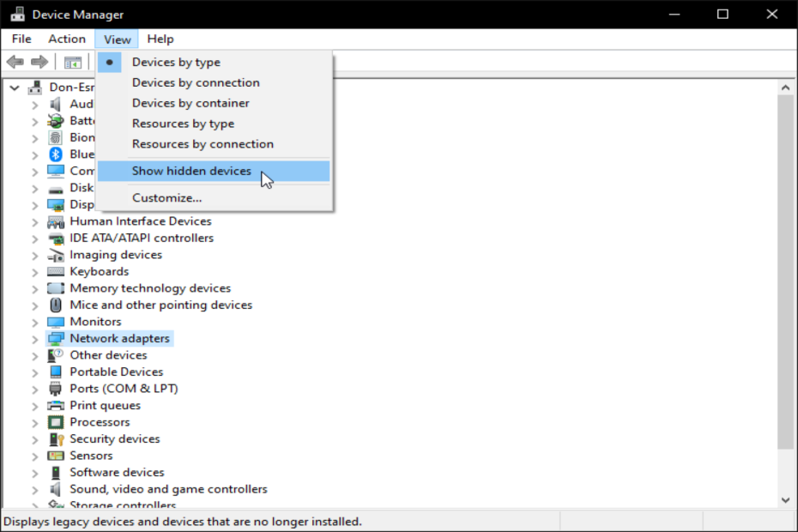
Task: Click the Bluetooth icon
Action: [56, 154]
